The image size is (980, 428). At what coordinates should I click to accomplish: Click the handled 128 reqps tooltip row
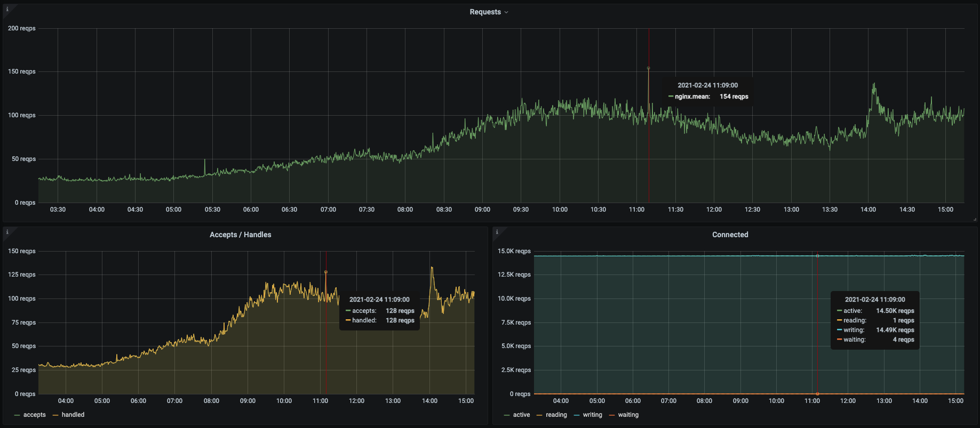380,320
